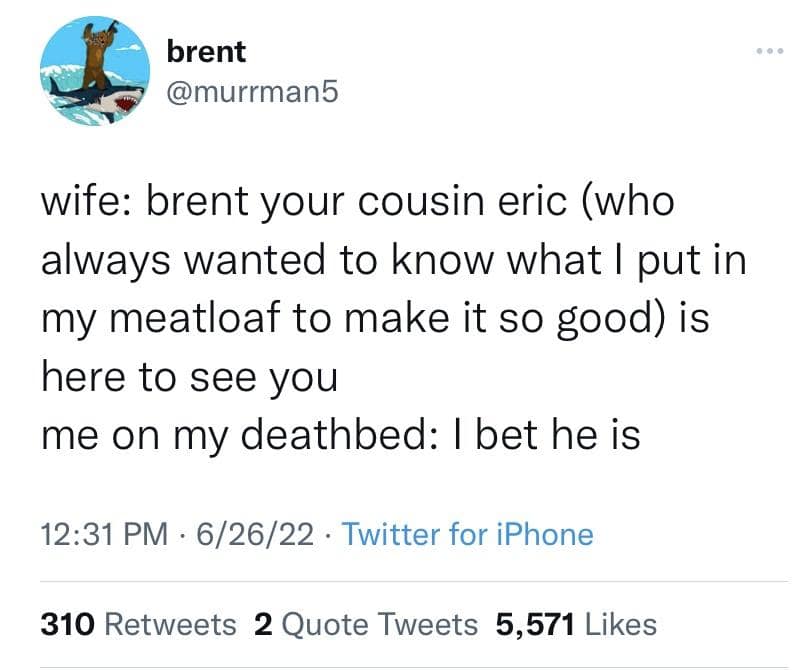Click the tweet line "here to see you"
Screen dimensions: 803x670
pyautogui.click(x=188, y=377)
